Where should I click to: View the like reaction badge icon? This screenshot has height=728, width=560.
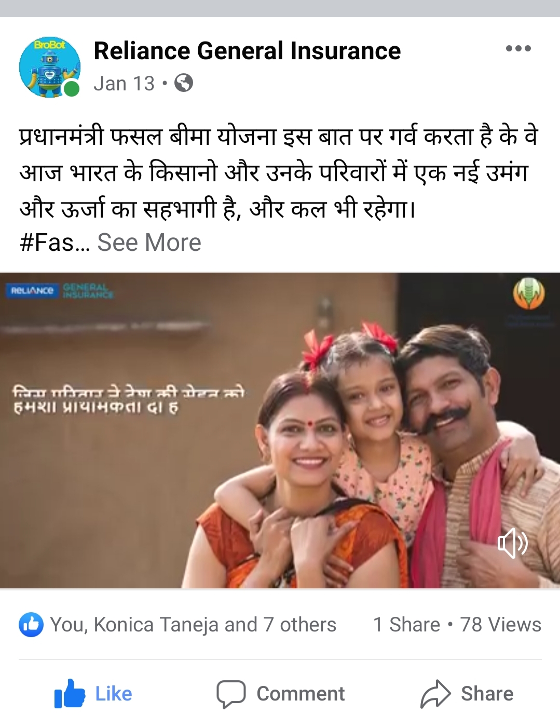31,625
